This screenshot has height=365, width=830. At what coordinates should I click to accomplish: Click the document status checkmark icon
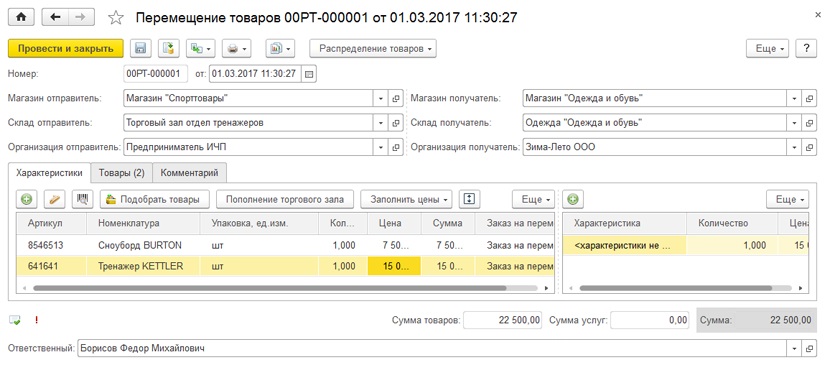pos(15,320)
